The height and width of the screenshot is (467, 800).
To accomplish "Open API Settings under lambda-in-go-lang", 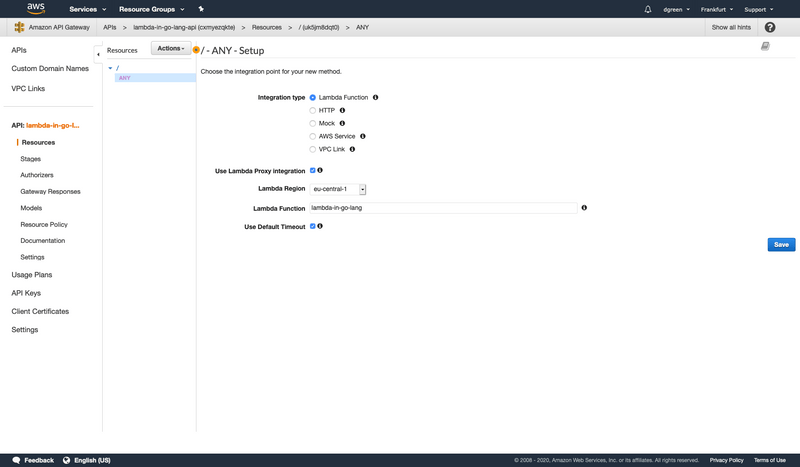I will tap(32, 257).
